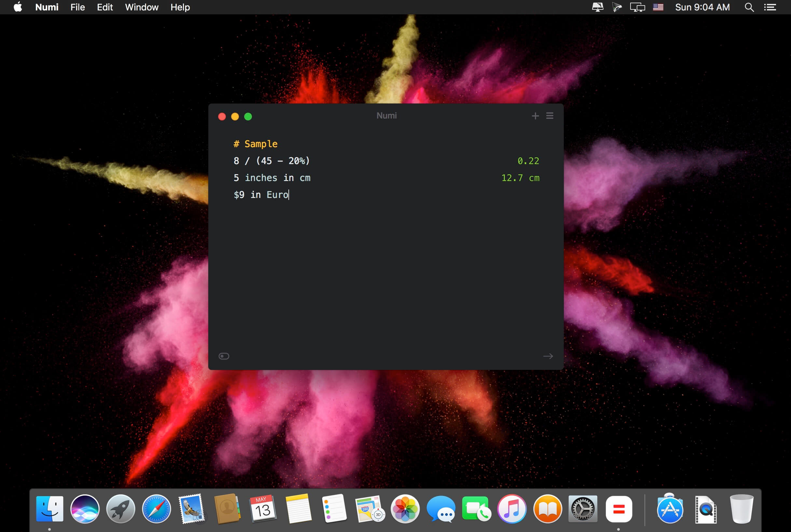791x532 pixels.
Task: Open Spotlight search in the menu bar
Action: coord(749,7)
